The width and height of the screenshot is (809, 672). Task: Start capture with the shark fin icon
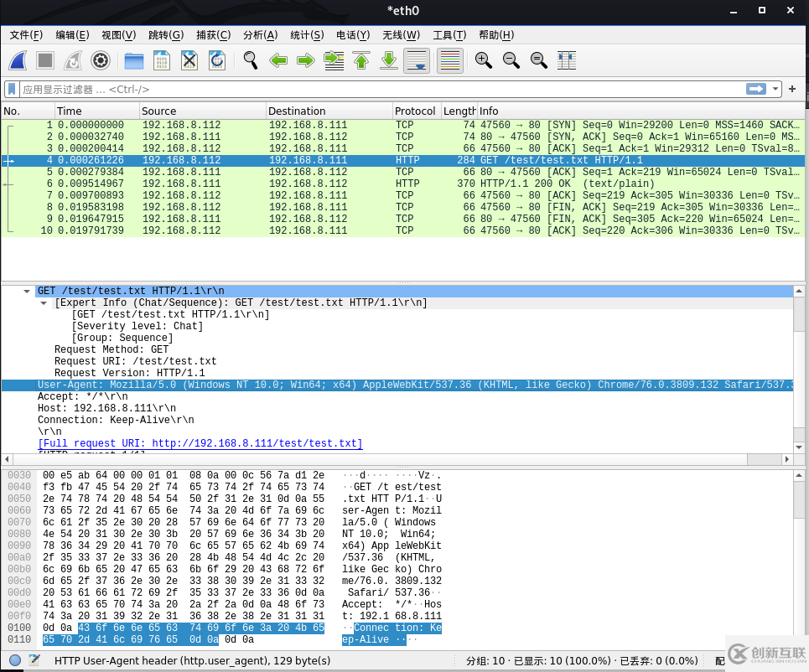pyautogui.click(x=18, y=60)
